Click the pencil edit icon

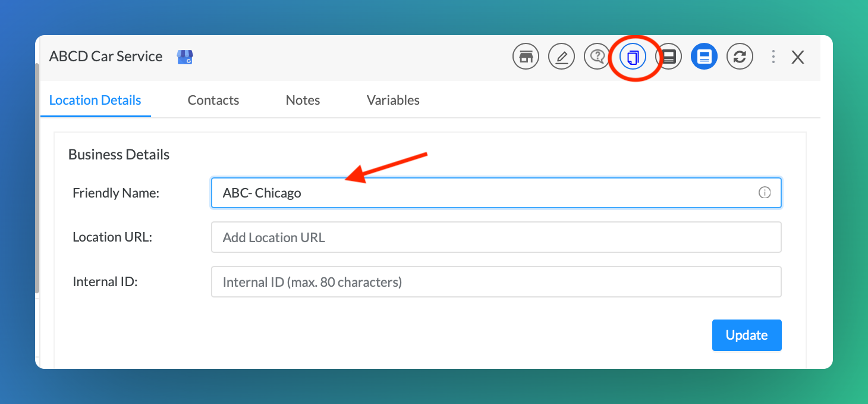[x=561, y=57]
